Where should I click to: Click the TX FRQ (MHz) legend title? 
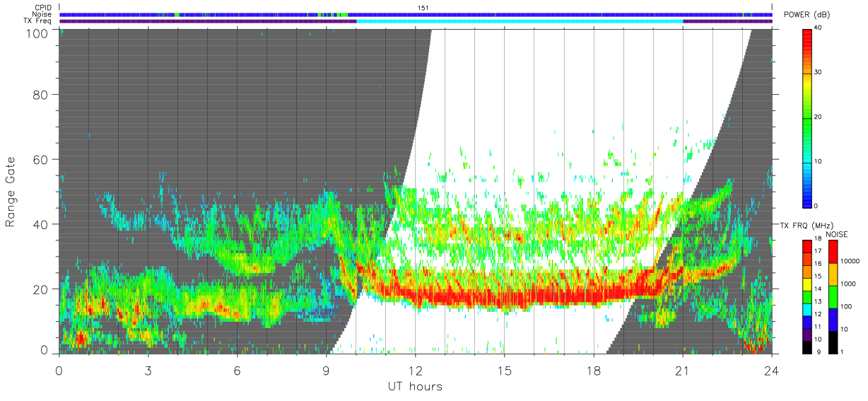(x=807, y=225)
